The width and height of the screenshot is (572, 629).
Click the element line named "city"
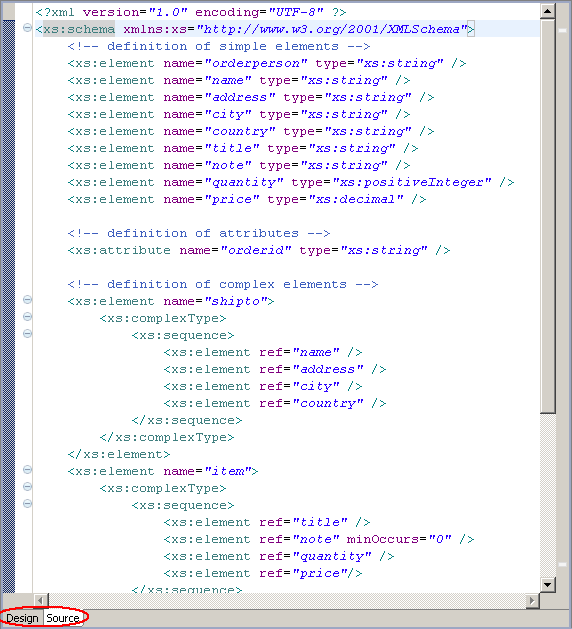(x=239, y=114)
